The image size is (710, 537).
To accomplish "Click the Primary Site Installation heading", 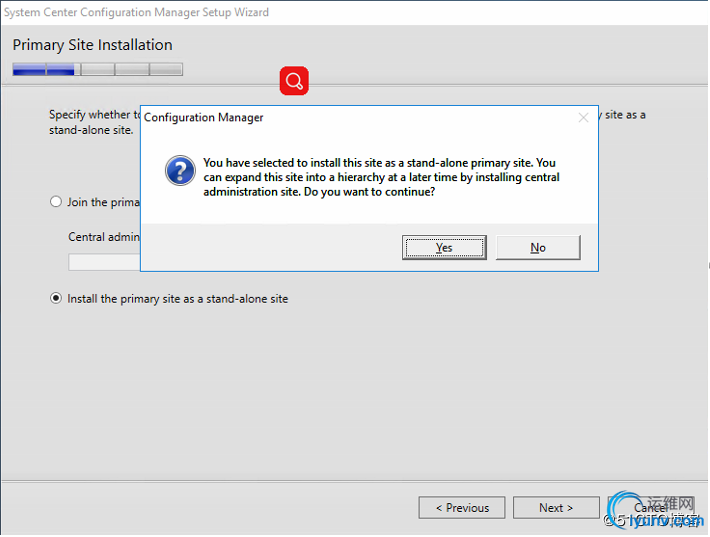I will [92, 45].
